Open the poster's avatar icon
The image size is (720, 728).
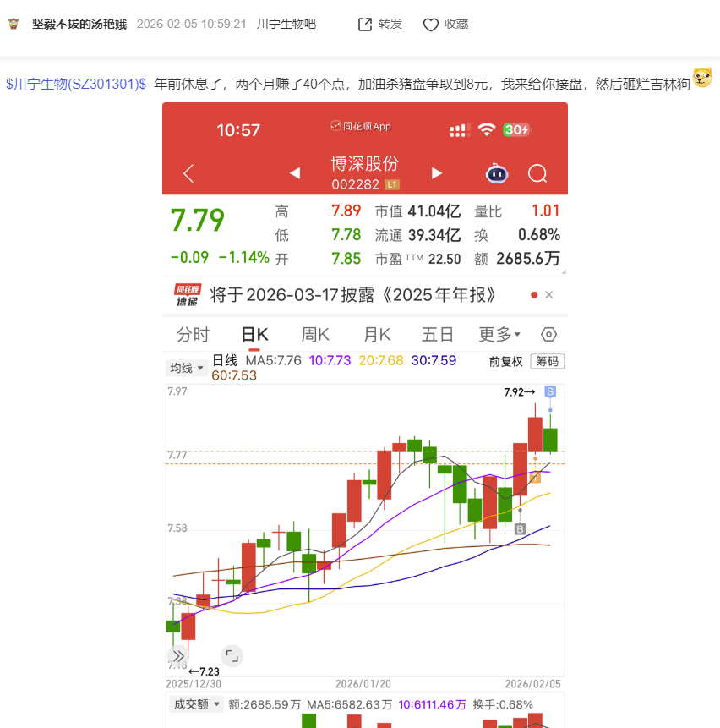click(14, 25)
